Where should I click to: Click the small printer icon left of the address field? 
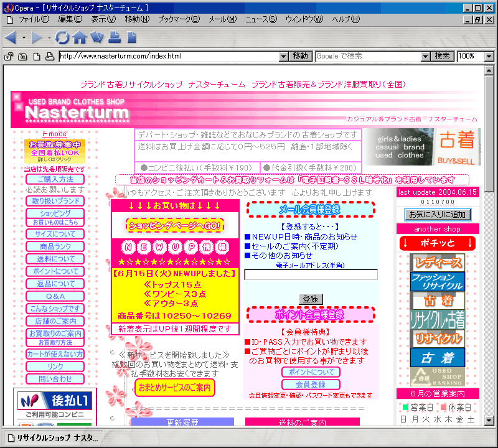(50, 57)
